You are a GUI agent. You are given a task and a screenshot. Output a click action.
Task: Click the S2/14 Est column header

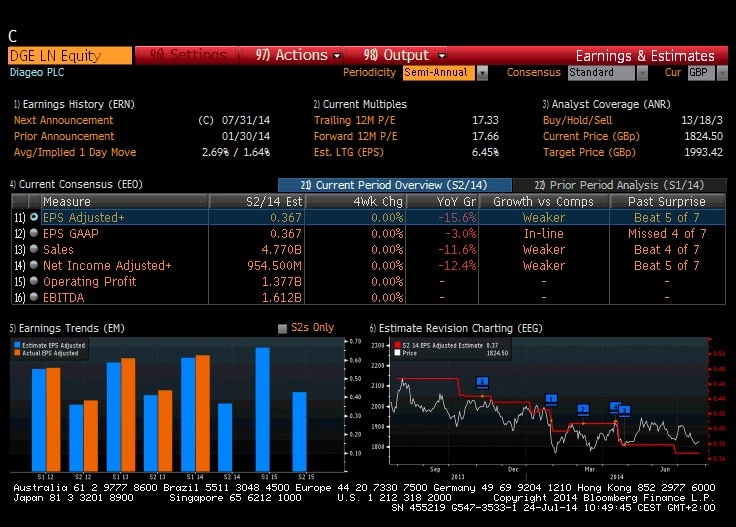pyautogui.click(x=257, y=201)
